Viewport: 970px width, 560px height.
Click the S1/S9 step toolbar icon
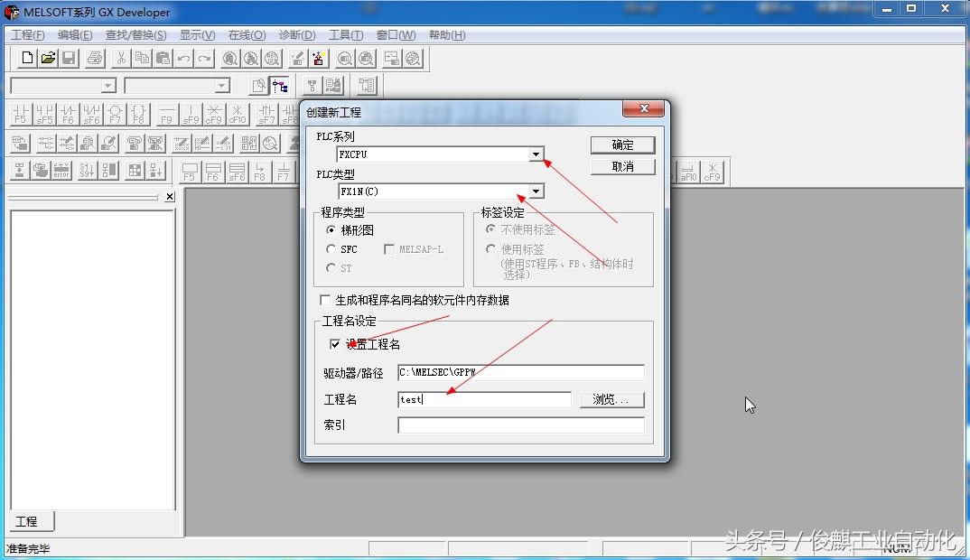coord(88,170)
